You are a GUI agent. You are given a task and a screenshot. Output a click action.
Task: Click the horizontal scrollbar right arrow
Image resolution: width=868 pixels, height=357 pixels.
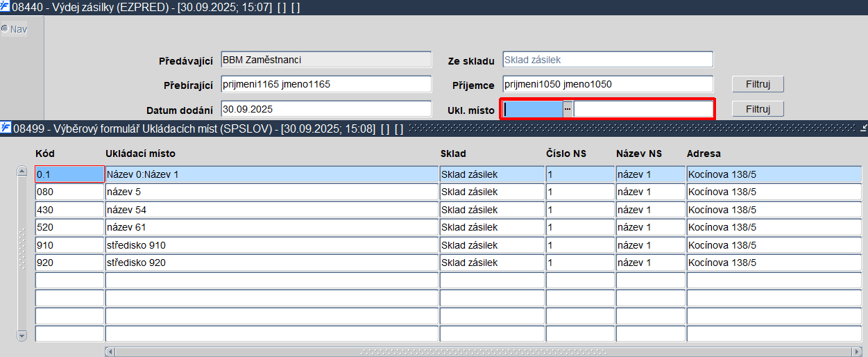coord(857,351)
